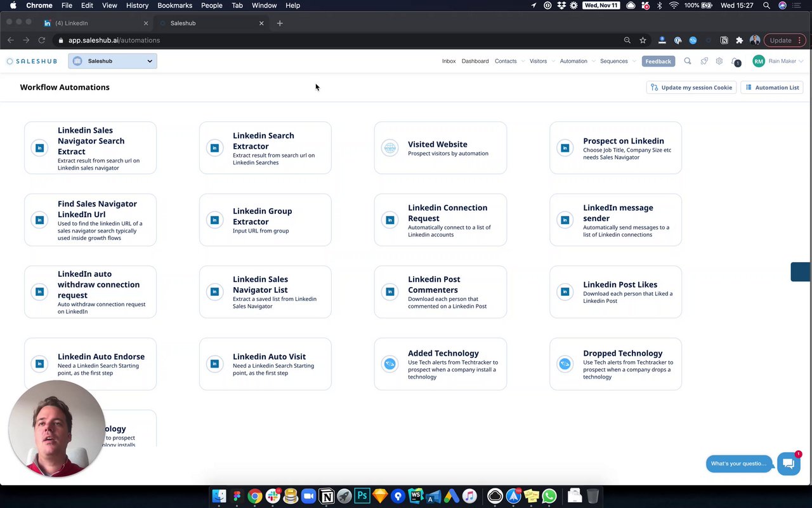Switch to the (4) LinkedIn tab

coord(95,23)
